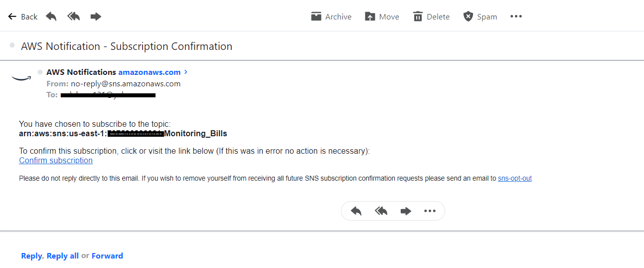This screenshot has height=268, width=644.
Task: Toggle the status dot beside AWS Notifications sender
Action: (40, 72)
